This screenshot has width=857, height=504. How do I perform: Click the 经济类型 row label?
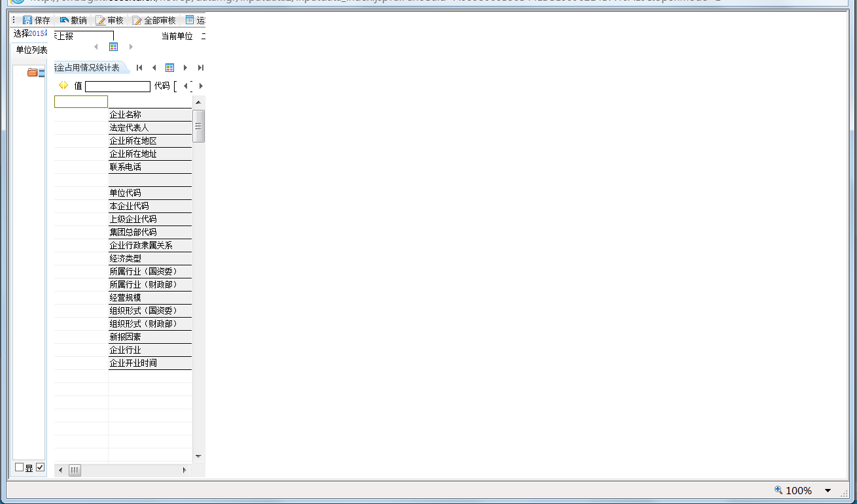pos(150,258)
